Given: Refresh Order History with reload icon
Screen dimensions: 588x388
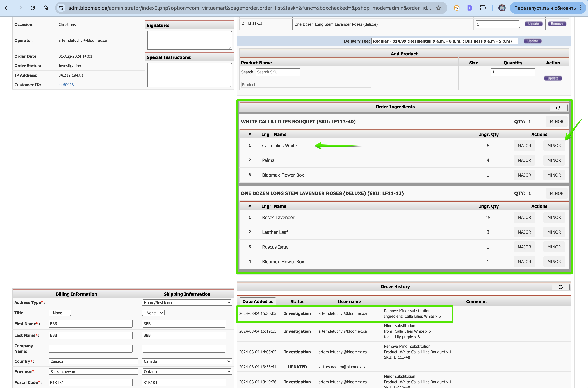Looking at the screenshot, I should (560, 287).
